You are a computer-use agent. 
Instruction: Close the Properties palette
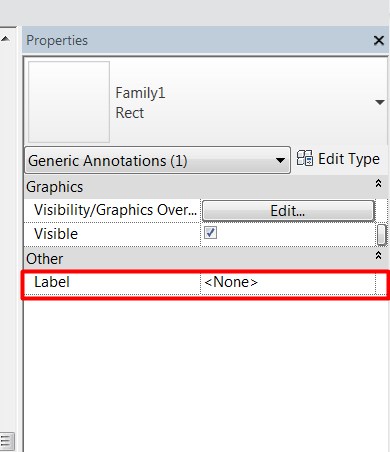point(379,41)
